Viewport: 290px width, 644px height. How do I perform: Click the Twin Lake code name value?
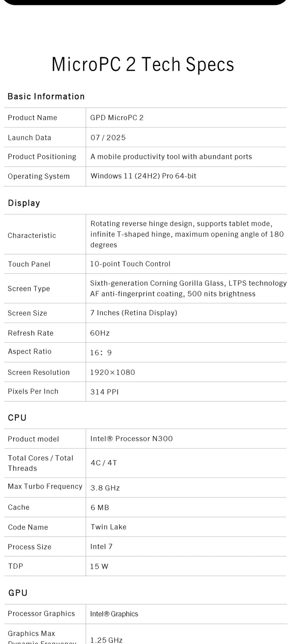point(108,527)
